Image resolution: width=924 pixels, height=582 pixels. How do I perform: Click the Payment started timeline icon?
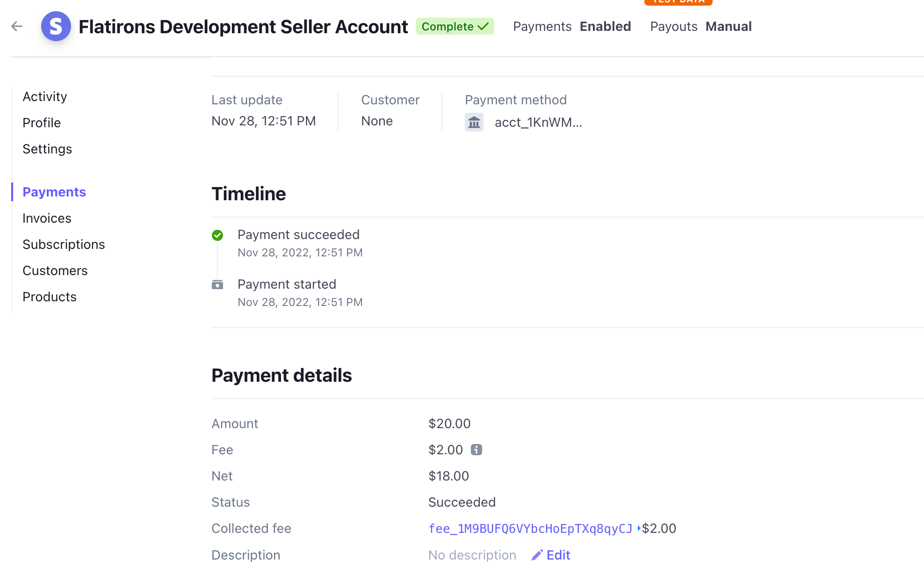(x=217, y=284)
